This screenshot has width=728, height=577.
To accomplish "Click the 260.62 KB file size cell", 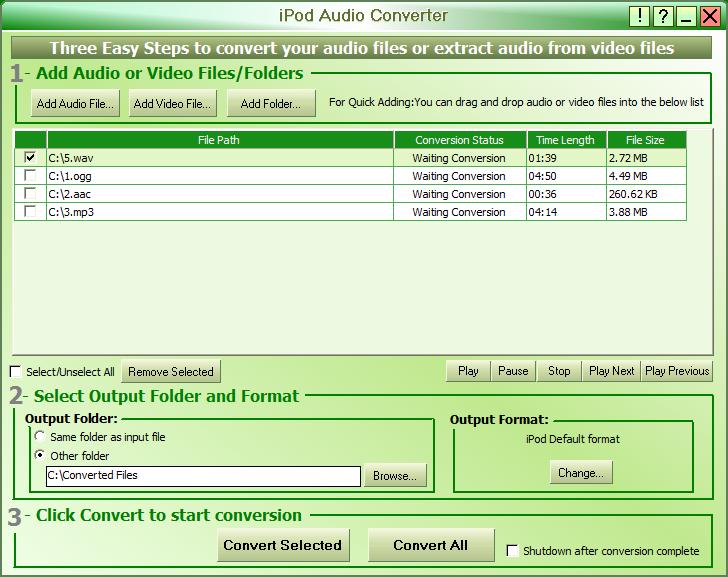I will (646, 194).
